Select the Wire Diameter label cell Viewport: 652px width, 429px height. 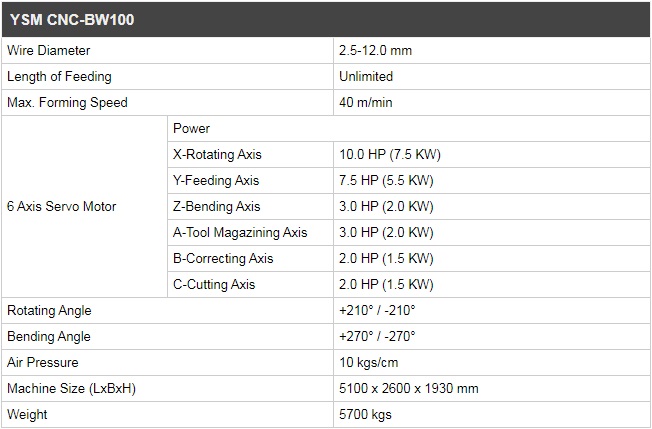click(168, 51)
